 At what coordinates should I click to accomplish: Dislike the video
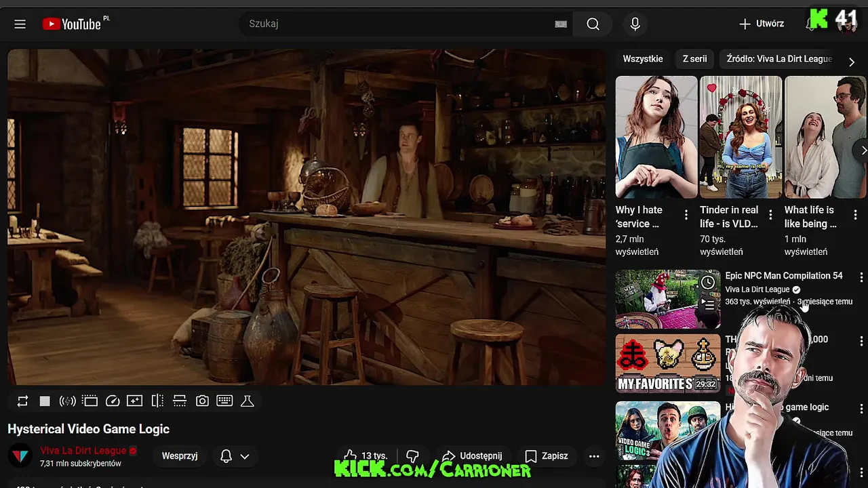412,456
